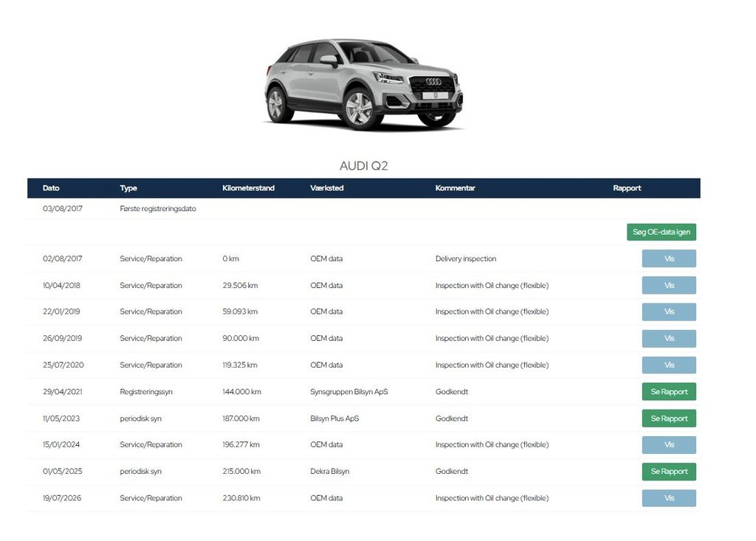Select Godkendt in the 01/05/2025 row

(x=452, y=472)
